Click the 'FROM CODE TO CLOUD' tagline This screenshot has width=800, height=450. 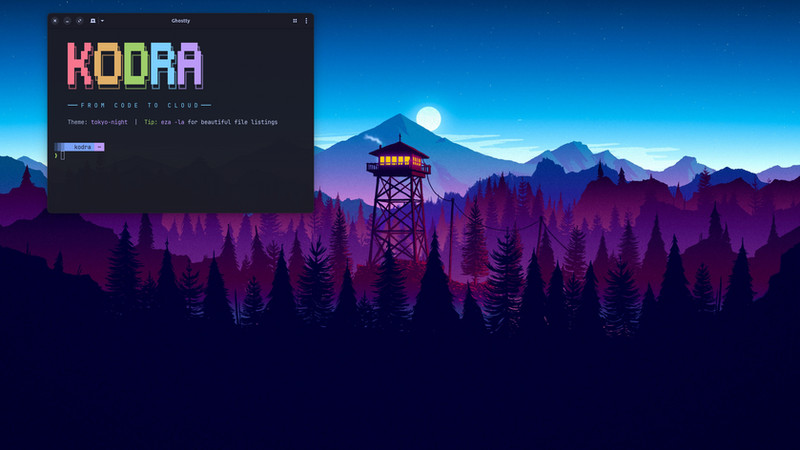(x=140, y=106)
